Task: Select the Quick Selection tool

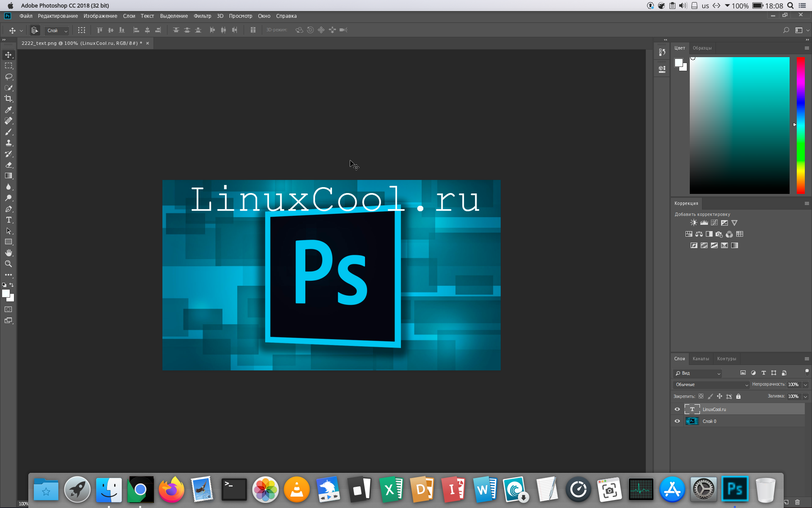Action: point(8,88)
